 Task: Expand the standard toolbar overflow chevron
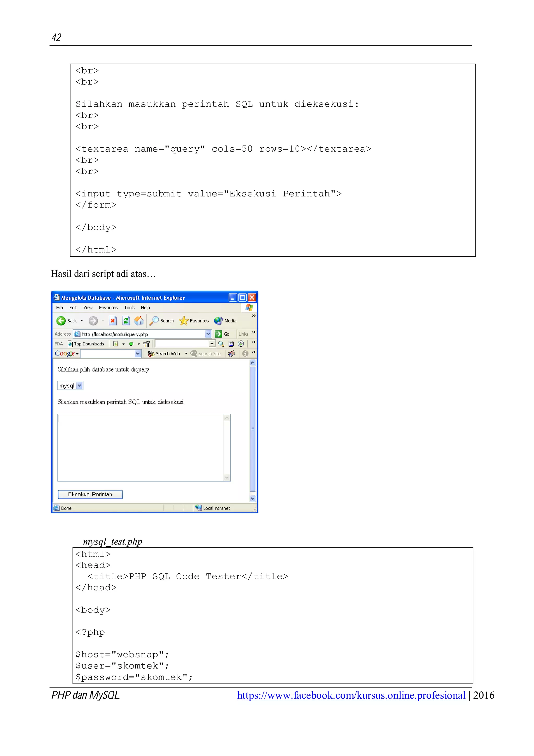(254, 316)
